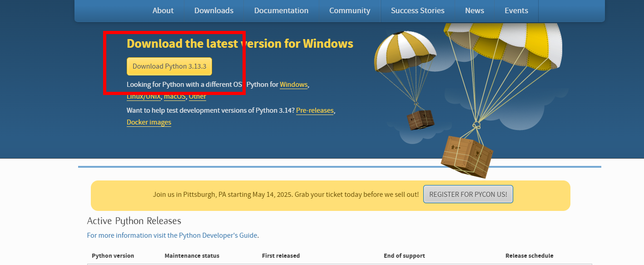This screenshot has height=265, width=644.
Task: Click 'Download the latest version for Windows' heading
Action: coord(240,44)
